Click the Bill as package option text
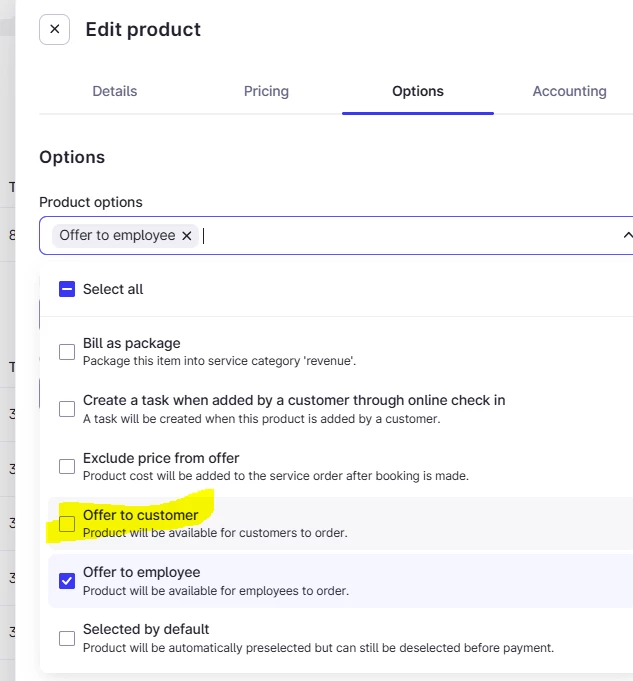Screen dimensions: 633x681 click(x=132, y=343)
